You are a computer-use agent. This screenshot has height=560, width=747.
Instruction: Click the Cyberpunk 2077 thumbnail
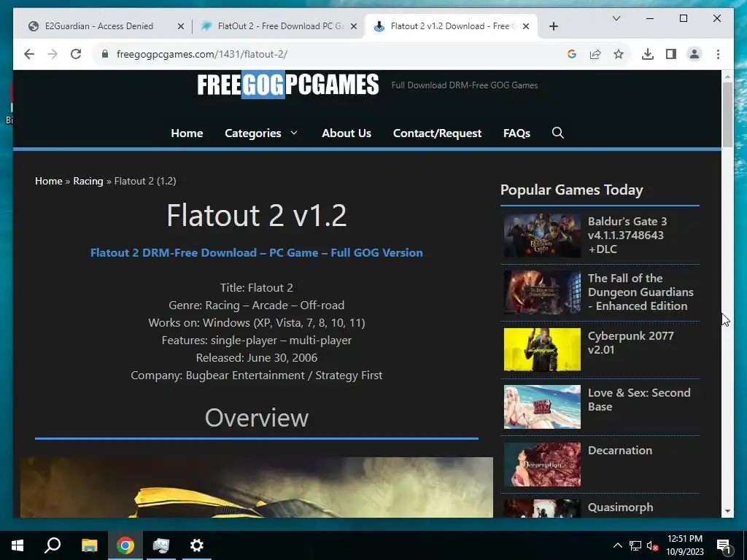tap(542, 349)
